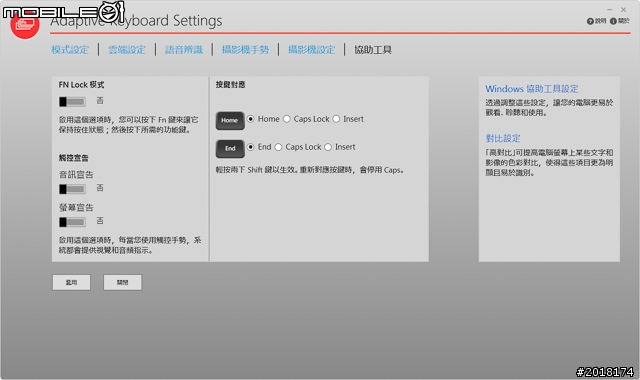Select End option for End key
This screenshot has height=380, width=640.
(x=251, y=147)
